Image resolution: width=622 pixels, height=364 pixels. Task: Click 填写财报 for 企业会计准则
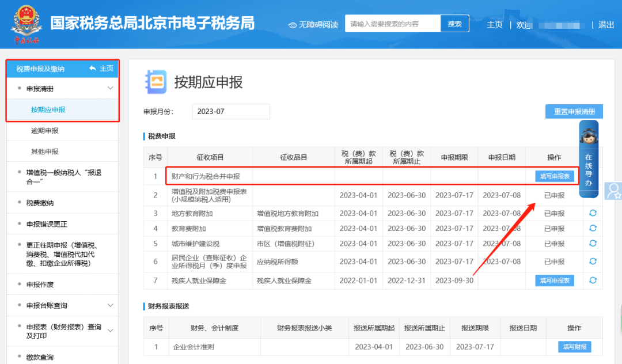click(574, 347)
